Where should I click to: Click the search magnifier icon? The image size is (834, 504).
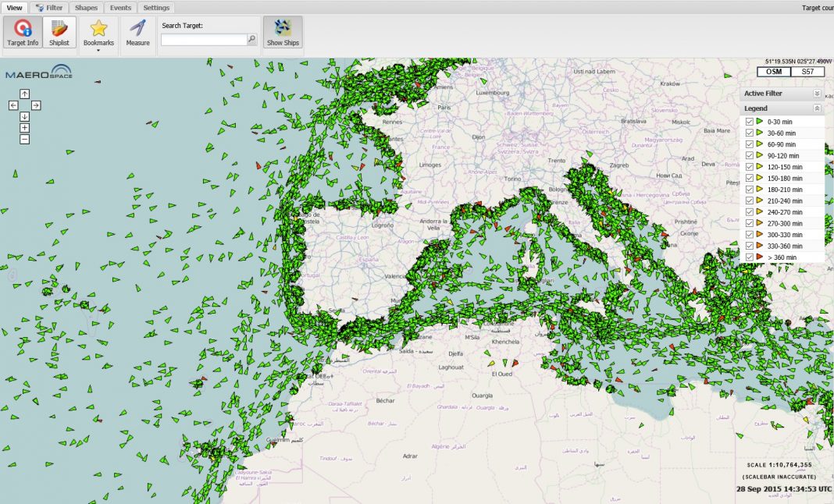point(251,39)
